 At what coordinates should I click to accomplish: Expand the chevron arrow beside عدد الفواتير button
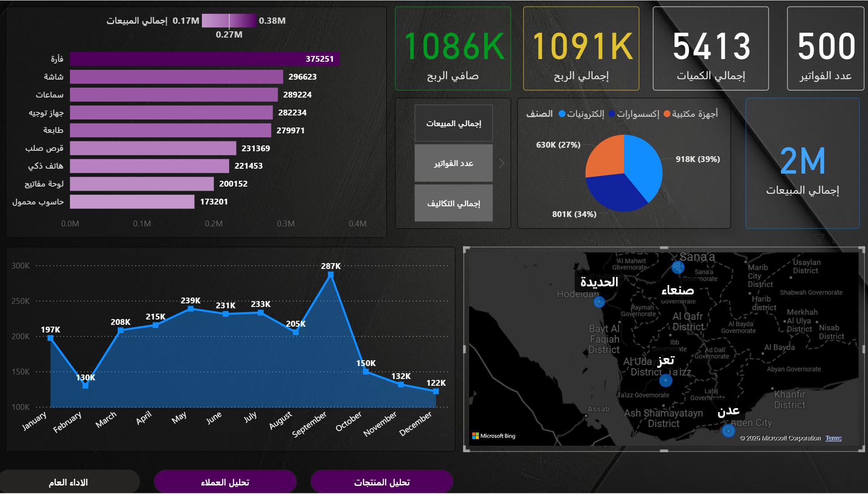coord(502,163)
